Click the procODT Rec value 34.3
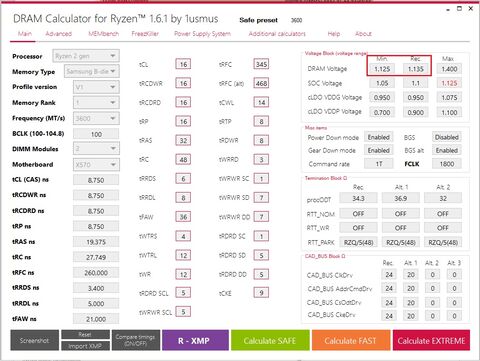Image resolution: width=480 pixels, height=361 pixels. [x=358, y=198]
